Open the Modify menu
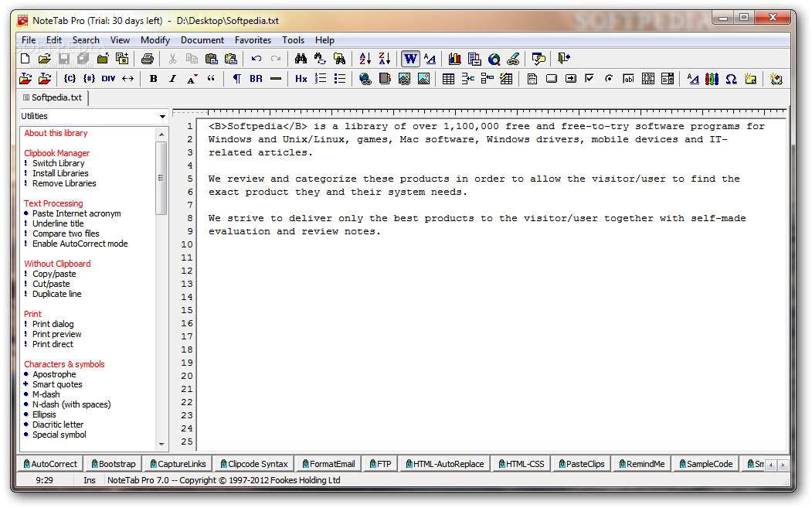The image size is (812, 508). coord(155,40)
